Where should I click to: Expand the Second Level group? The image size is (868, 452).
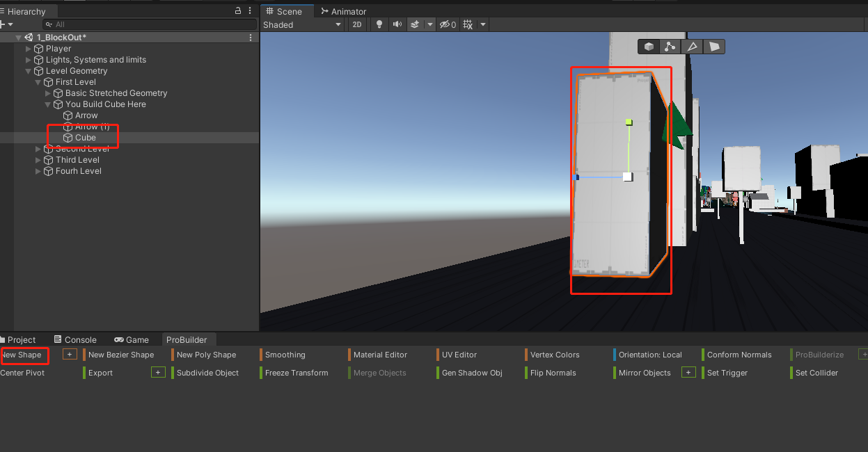click(38, 148)
